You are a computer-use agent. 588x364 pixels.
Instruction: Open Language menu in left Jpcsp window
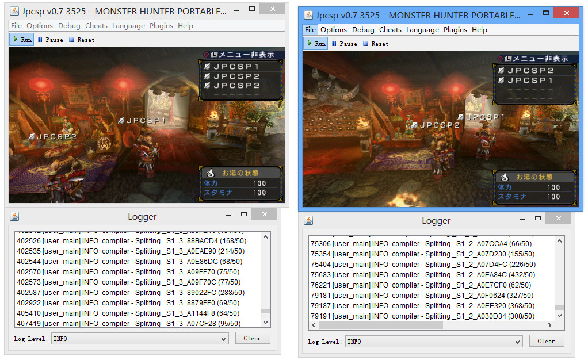[128, 26]
